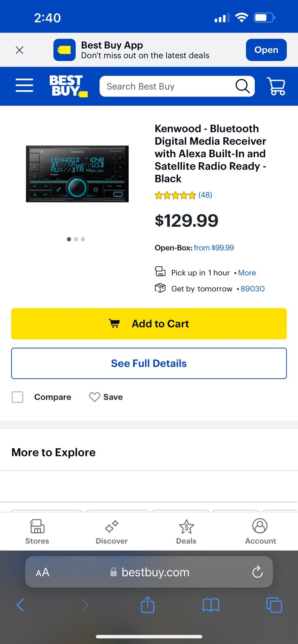Tap the Safari share icon
The height and width of the screenshot is (644, 298).
[x=147, y=605]
